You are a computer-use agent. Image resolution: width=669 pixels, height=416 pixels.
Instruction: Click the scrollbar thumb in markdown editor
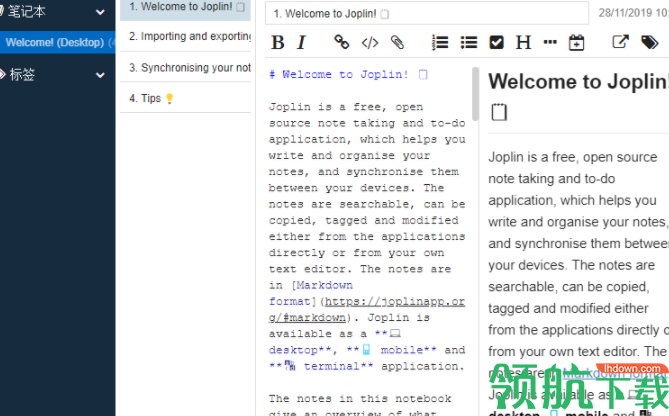[475, 94]
